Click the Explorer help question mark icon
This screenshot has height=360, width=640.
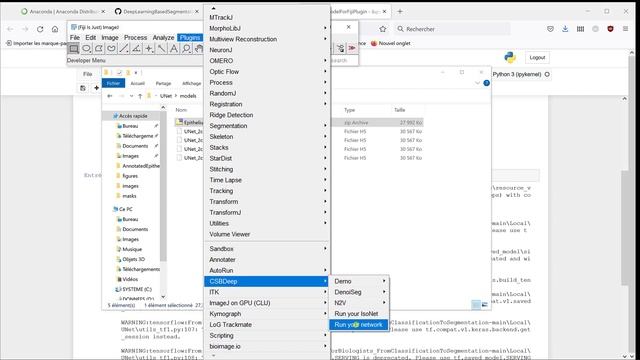487,83
